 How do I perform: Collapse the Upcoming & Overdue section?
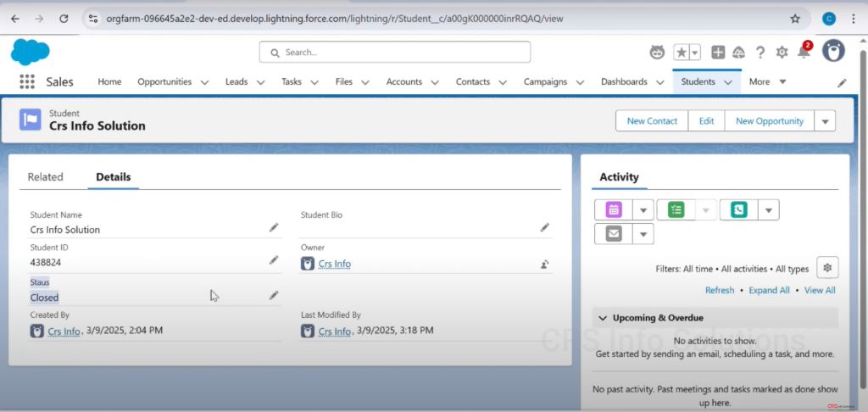(x=603, y=318)
